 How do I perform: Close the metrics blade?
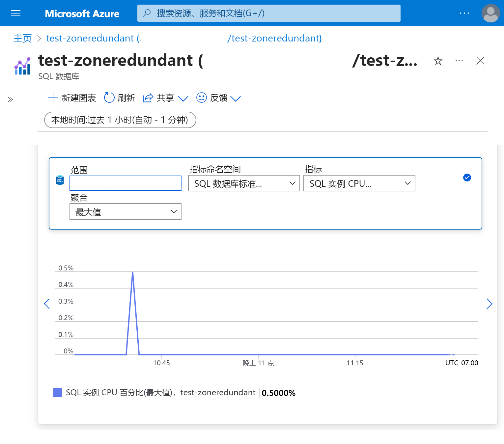coord(480,61)
